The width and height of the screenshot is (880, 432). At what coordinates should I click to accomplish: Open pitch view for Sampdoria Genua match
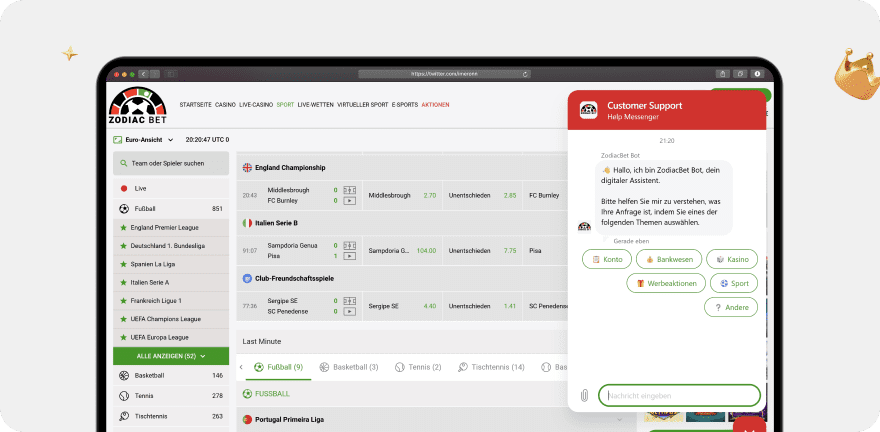point(349,244)
